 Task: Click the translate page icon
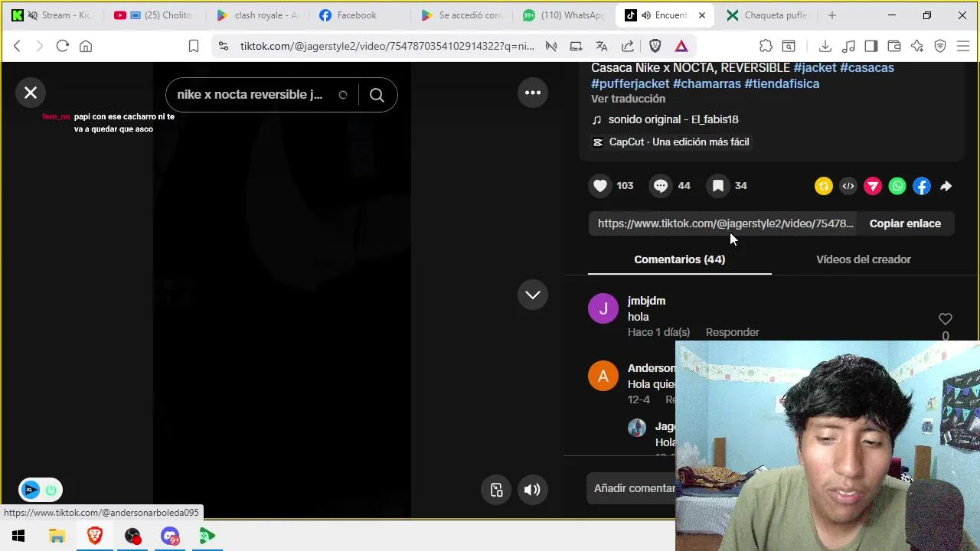pos(602,46)
